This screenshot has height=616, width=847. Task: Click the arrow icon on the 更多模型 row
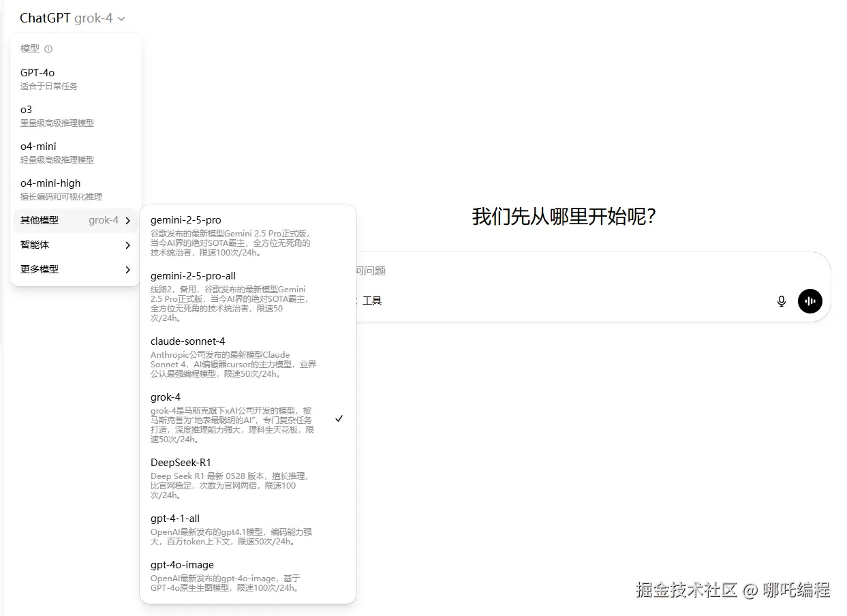coord(127,270)
